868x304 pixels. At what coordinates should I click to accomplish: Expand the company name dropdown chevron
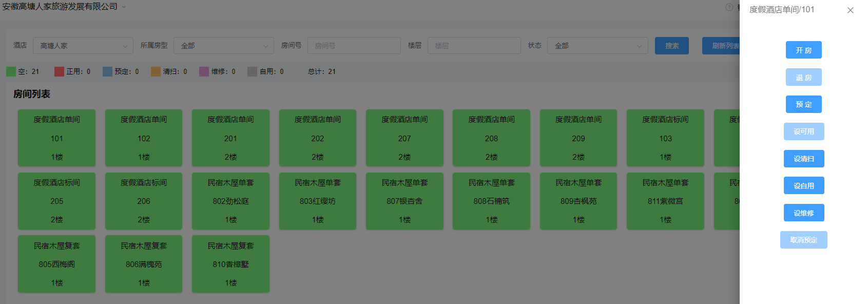coord(124,7)
